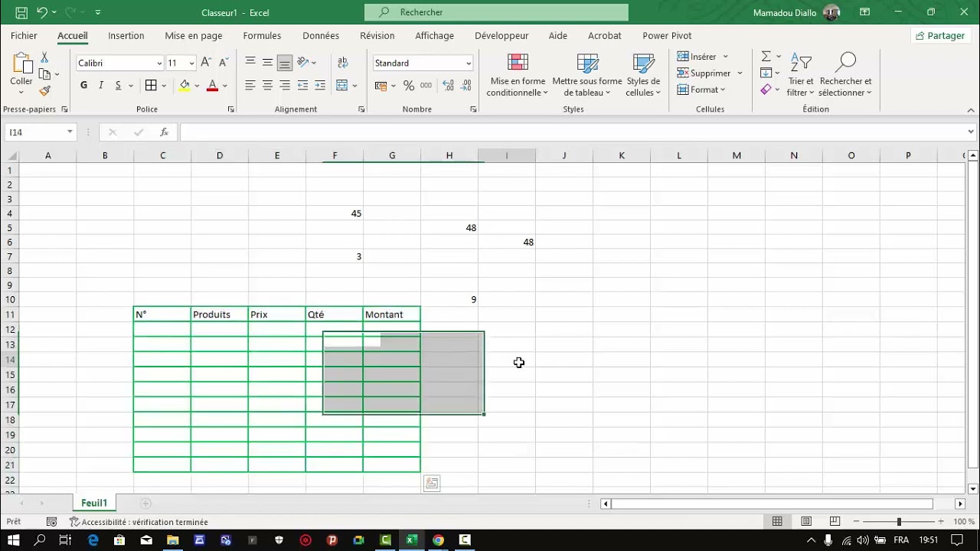Open the Calibri font name dropdown
The width and height of the screenshot is (980, 551).
coord(159,64)
